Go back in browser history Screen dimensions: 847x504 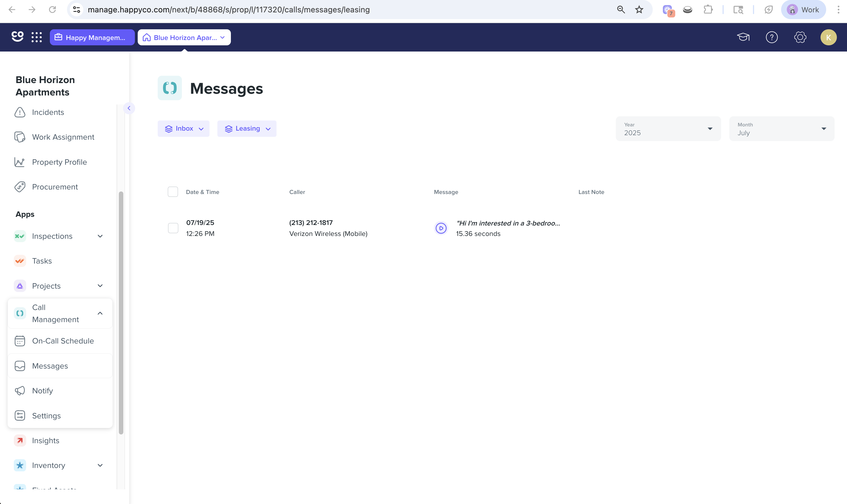[x=12, y=10]
